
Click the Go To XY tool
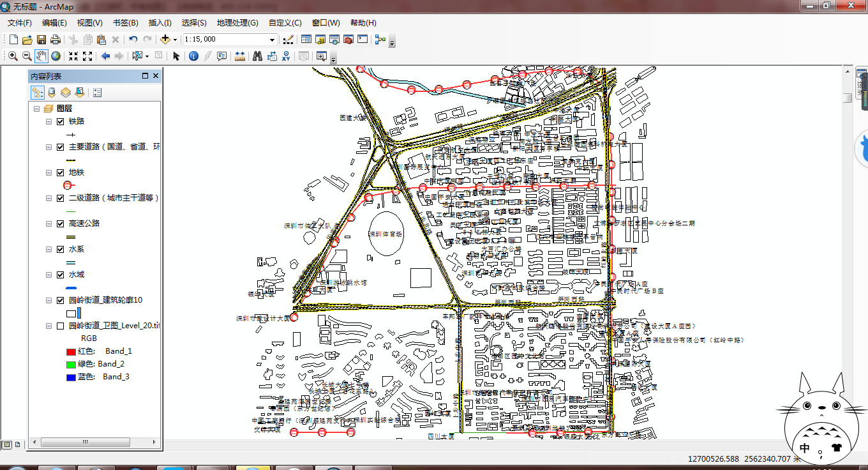pos(286,56)
